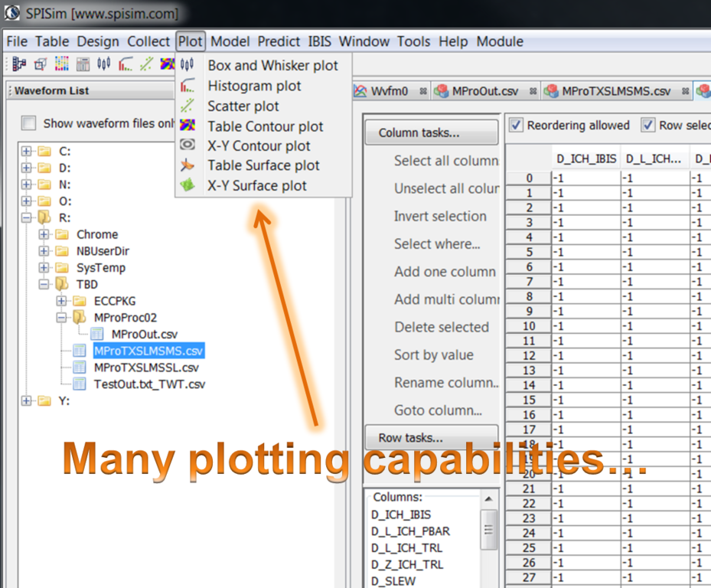Click the Histogram plot toolbar icon
The height and width of the screenshot is (588, 711).
125,64
